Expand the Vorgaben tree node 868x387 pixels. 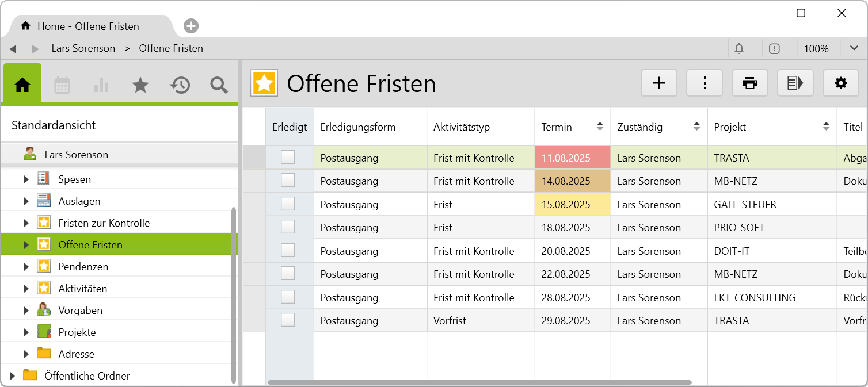(x=26, y=311)
